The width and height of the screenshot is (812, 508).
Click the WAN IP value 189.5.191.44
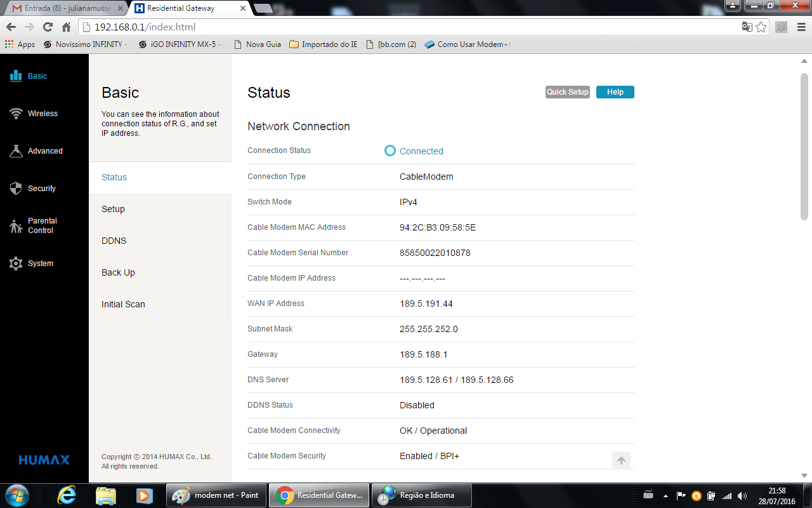(x=426, y=304)
